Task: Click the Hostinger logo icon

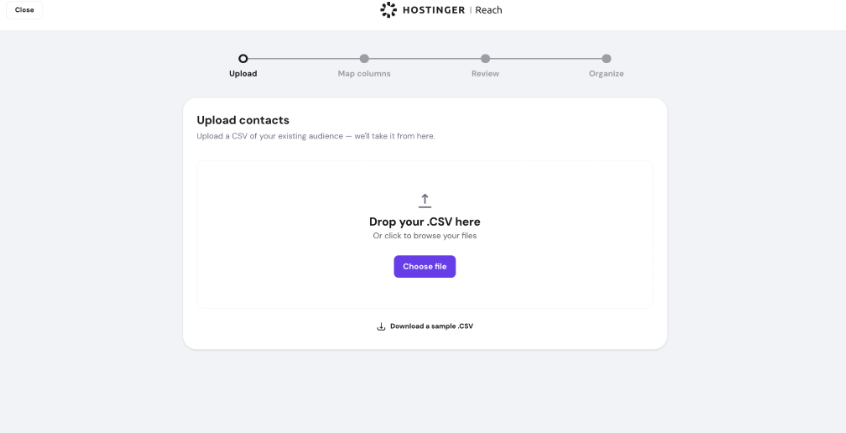Action: 388,10
